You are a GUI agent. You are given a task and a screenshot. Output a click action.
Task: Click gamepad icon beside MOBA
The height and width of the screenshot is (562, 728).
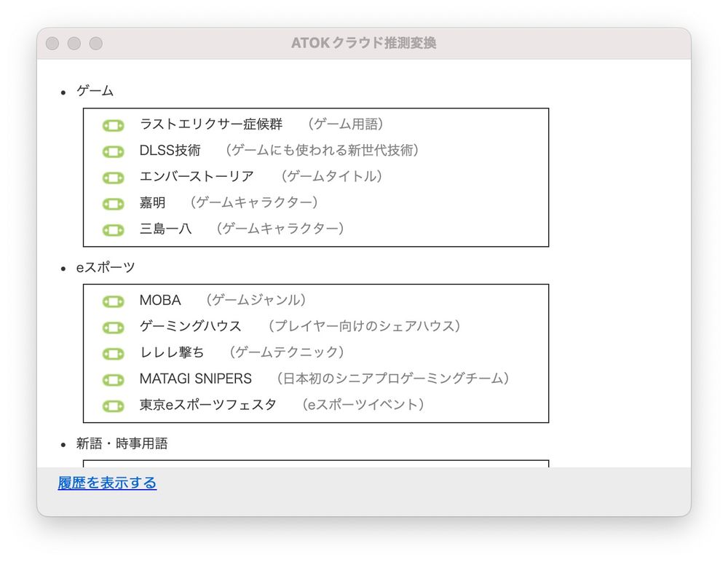pyautogui.click(x=114, y=301)
